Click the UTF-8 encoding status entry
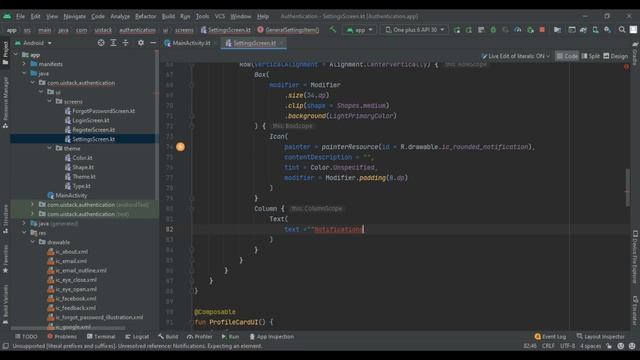 [567, 346]
